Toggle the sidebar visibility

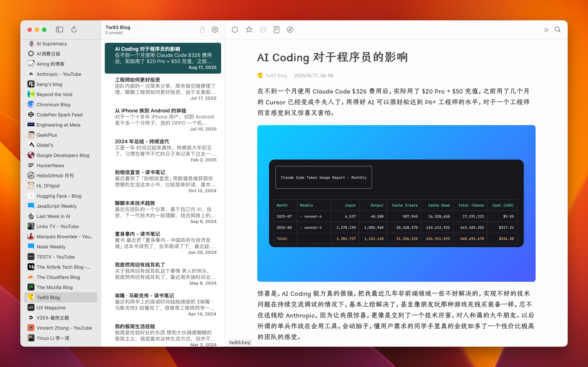pyautogui.click(x=59, y=29)
